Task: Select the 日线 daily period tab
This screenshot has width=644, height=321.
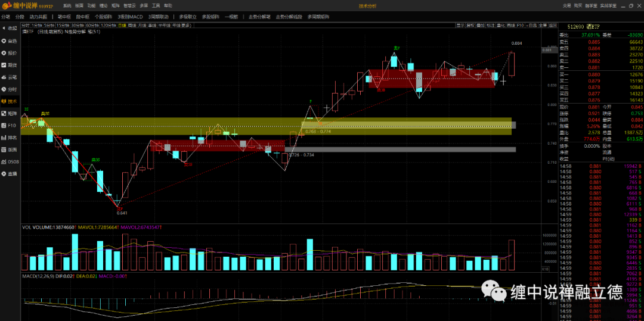Action: (x=122, y=26)
